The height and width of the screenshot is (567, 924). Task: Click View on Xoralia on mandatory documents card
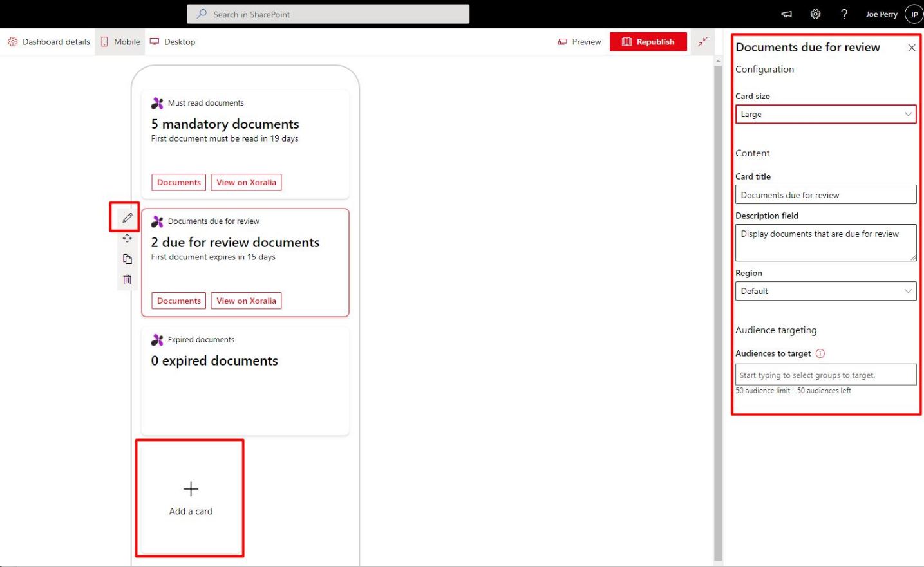[x=246, y=182]
